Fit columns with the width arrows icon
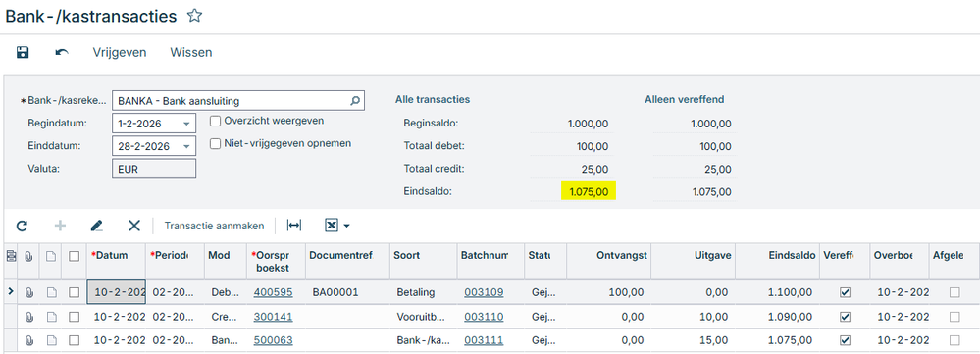The image size is (980, 354). coord(293,226)
